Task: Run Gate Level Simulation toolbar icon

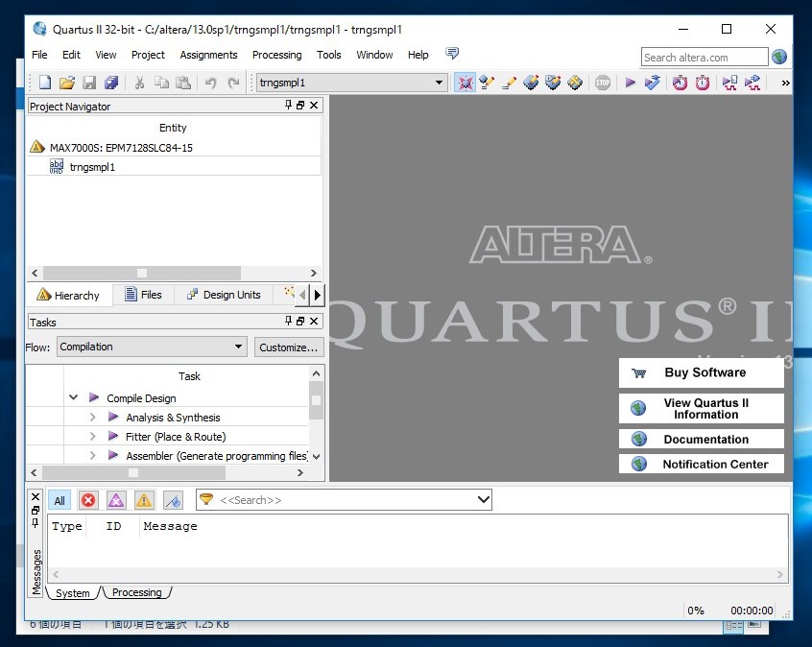Action: coord(752,83)
